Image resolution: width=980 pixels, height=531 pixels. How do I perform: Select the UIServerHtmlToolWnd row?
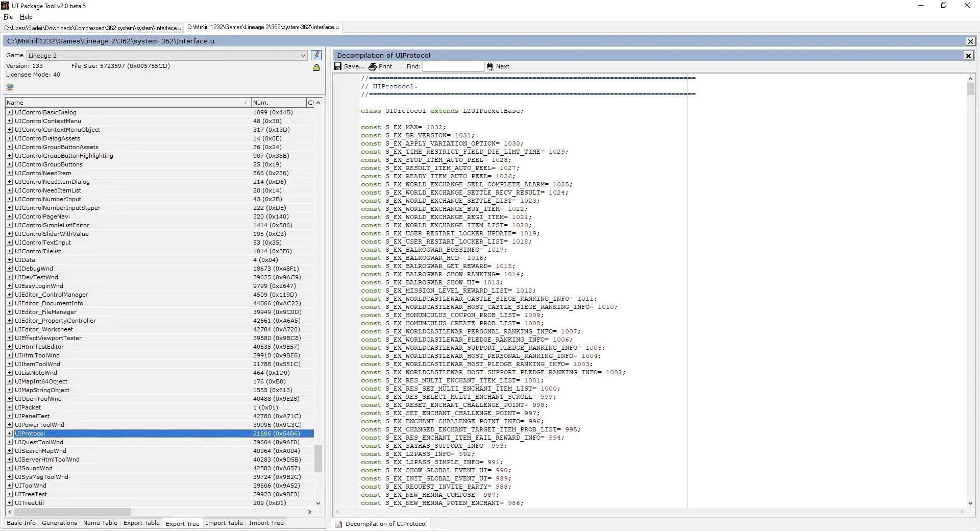pos(160,460)
